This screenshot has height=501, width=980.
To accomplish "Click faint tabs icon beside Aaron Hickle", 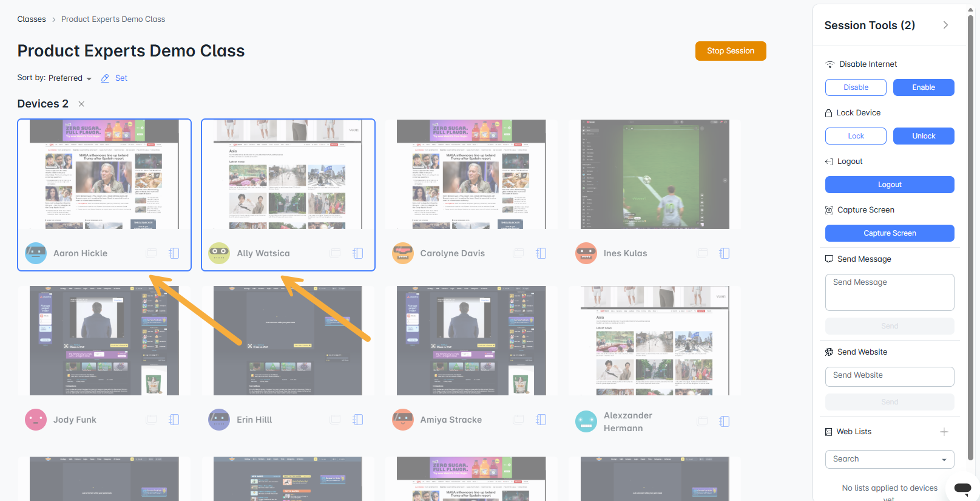I will (152, 253).
